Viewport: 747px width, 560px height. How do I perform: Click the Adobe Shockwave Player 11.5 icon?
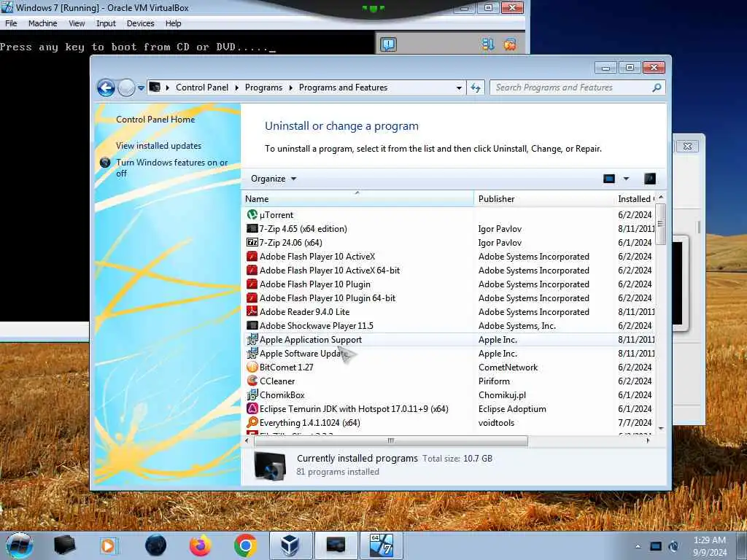click(x=252, y=325)
